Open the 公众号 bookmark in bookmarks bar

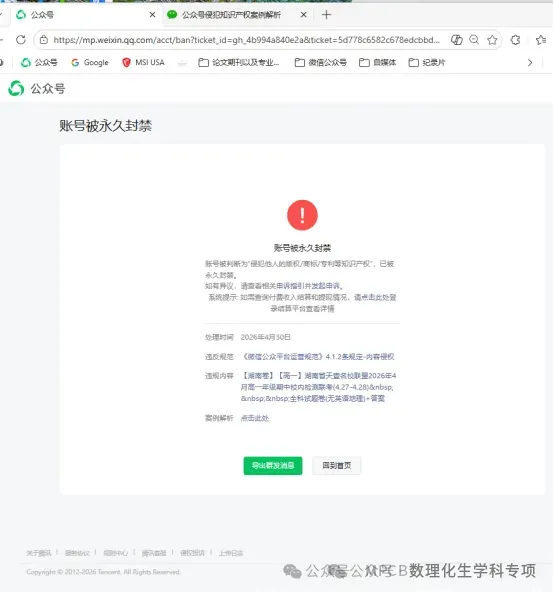click(x=39, y=62)
